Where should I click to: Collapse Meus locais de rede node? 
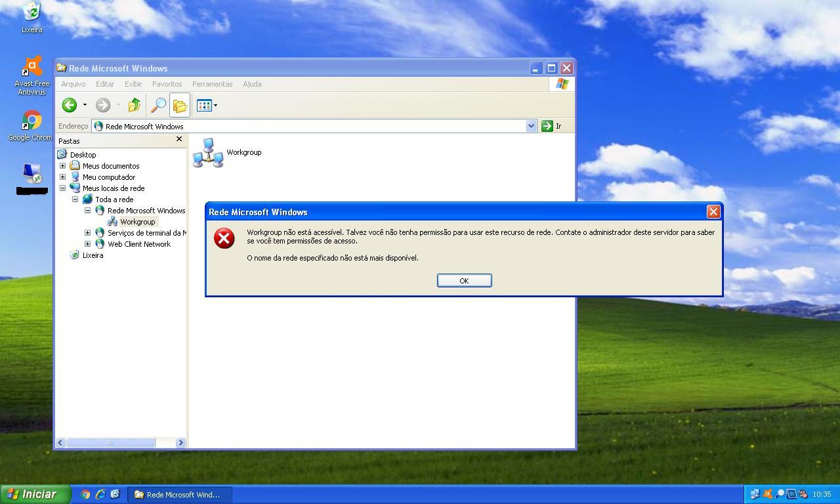tap(62, 188)
